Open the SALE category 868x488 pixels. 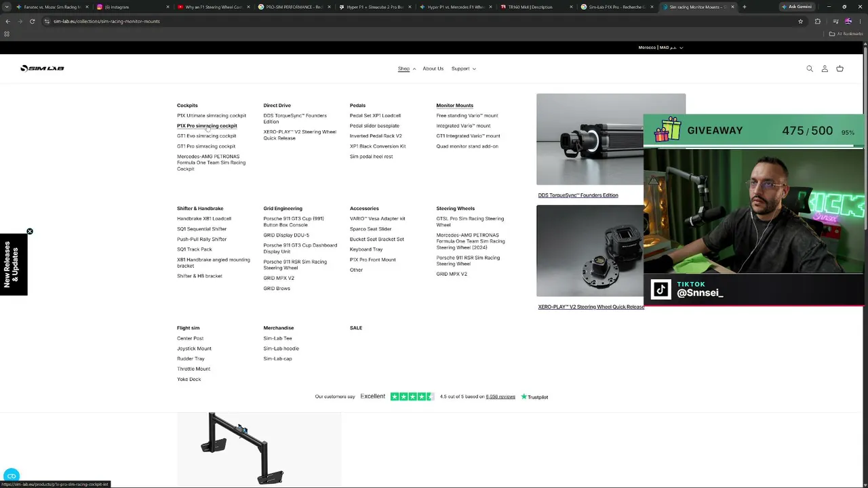pyautogui.click(x=356, y=328)
